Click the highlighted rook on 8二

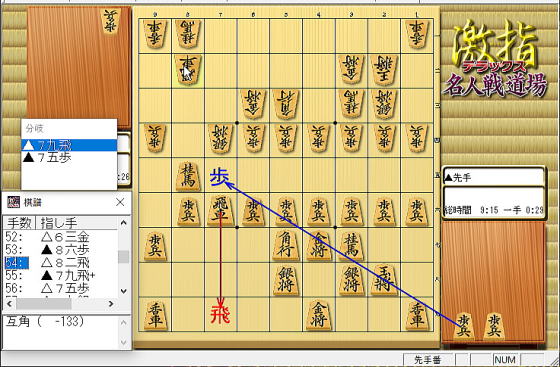188,70
